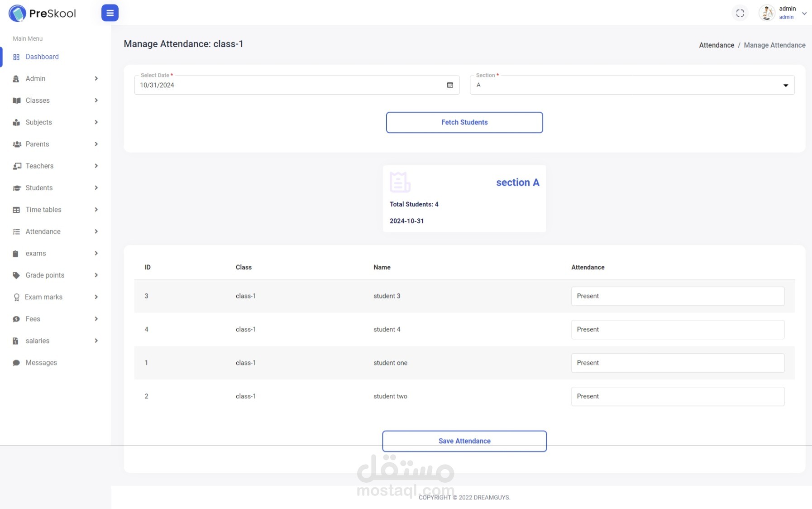
Task: Click the Time tables grid icon
Action: click(x=16, y=210)
